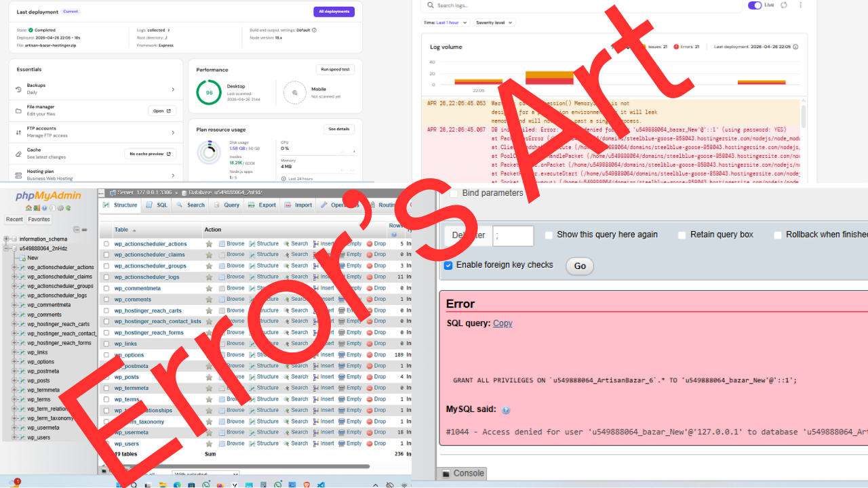Open the File manager with Open button
This screenshot has height=488, width=868.
[162, 110]
